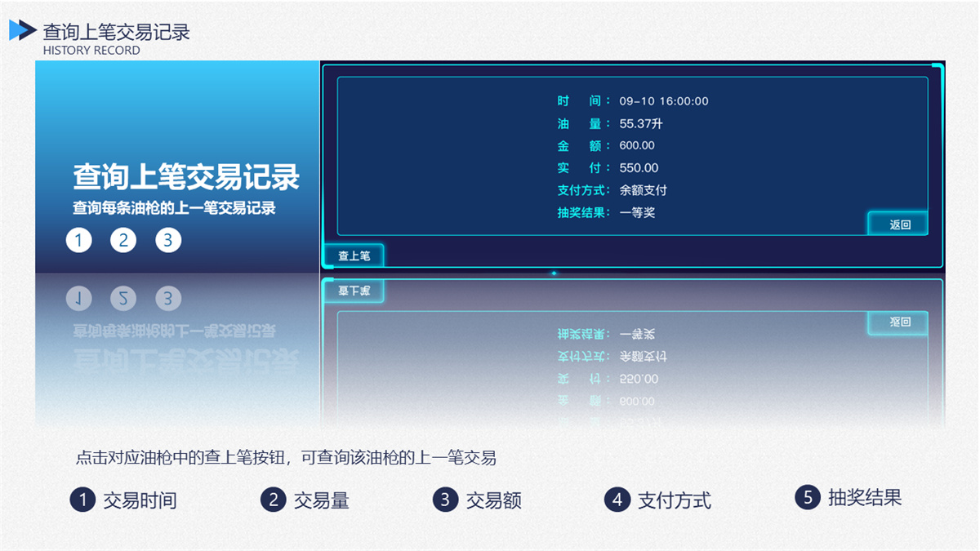
Task: Click the dark circle 4 beside 支付方式
Action: point(617,500)
